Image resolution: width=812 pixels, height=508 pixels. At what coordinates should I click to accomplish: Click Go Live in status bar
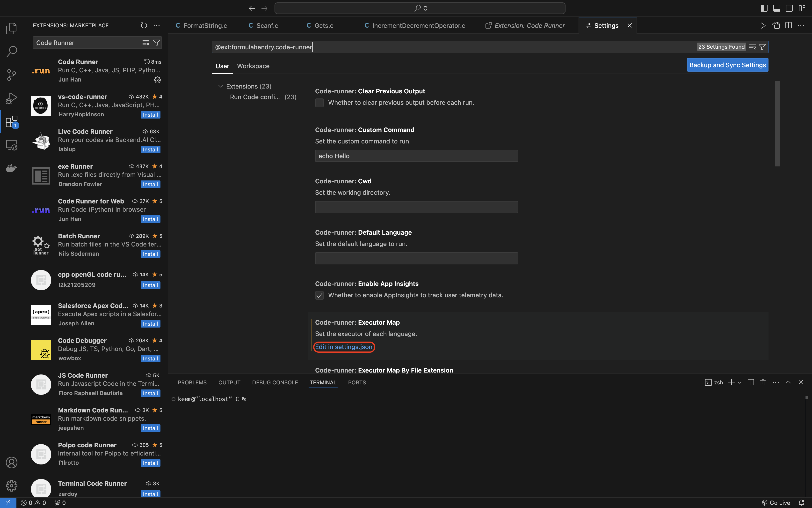776,503
